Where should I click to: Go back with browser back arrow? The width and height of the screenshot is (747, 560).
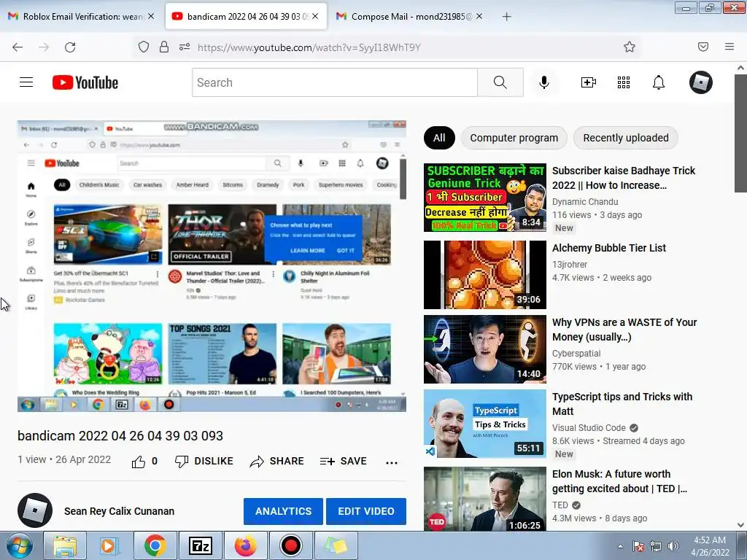point(18,47)
